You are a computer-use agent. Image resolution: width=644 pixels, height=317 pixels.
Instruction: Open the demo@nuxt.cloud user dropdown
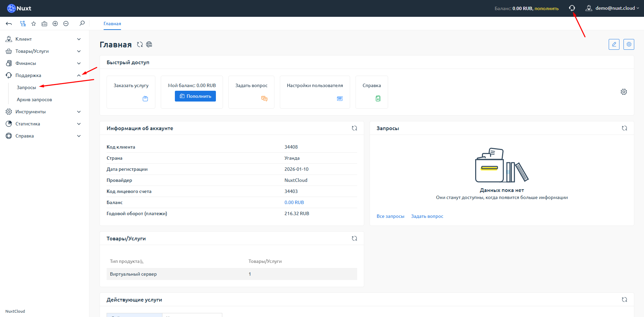point(612,8)
